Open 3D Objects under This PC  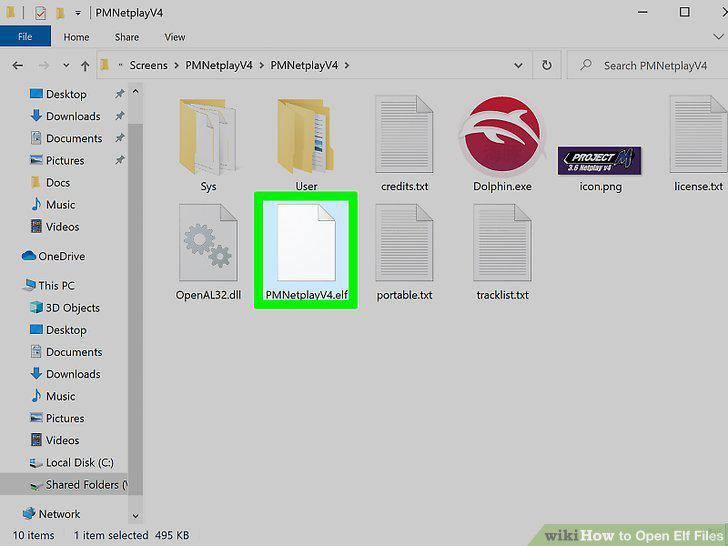click(72, 308)
